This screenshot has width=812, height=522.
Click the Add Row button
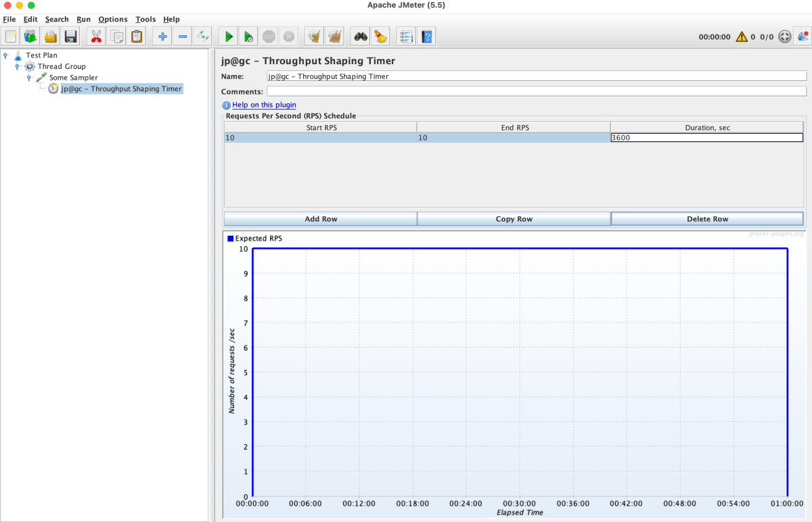(x=321, y=219)
